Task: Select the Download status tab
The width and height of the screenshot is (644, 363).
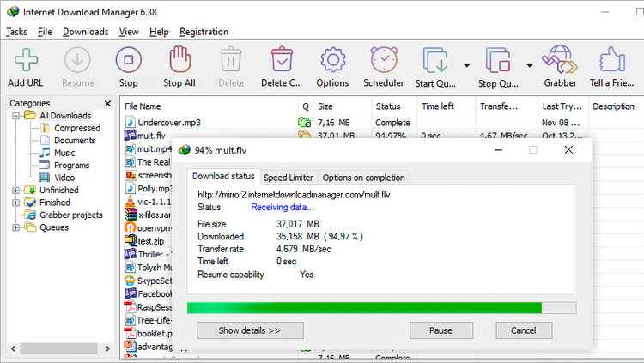Action: point(223,176)
